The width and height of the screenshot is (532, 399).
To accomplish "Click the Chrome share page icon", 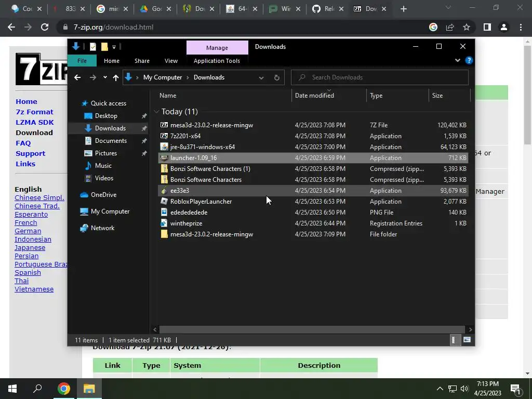I will (x=450, y=27).
